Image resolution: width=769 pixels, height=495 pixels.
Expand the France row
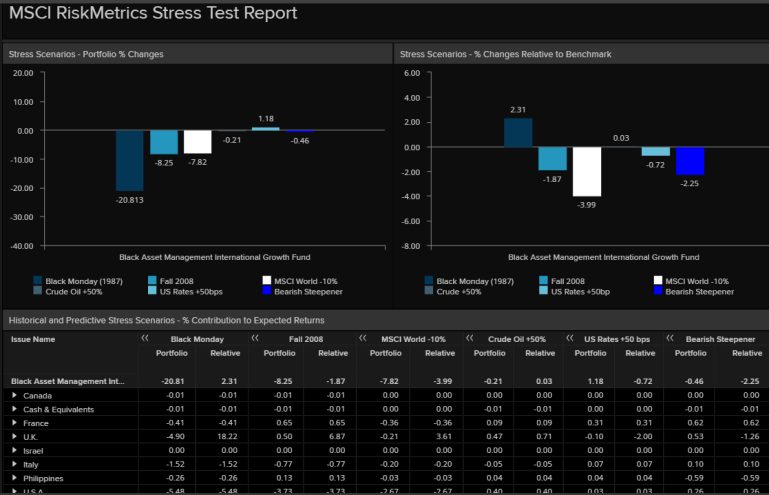[14, 422]
